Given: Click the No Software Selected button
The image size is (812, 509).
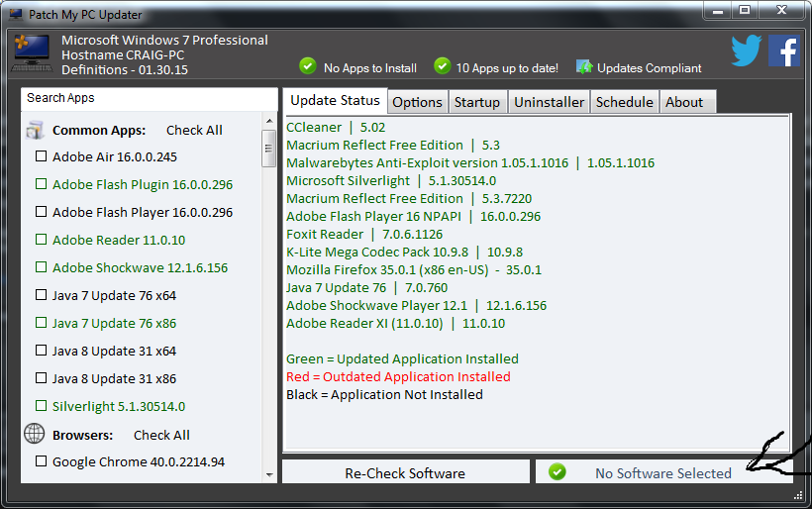Looking at the screenshot, I should point(663,472).
